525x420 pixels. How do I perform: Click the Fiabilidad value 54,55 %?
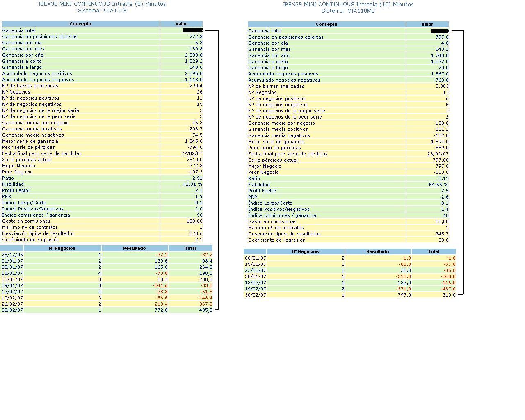pos(438,185)
